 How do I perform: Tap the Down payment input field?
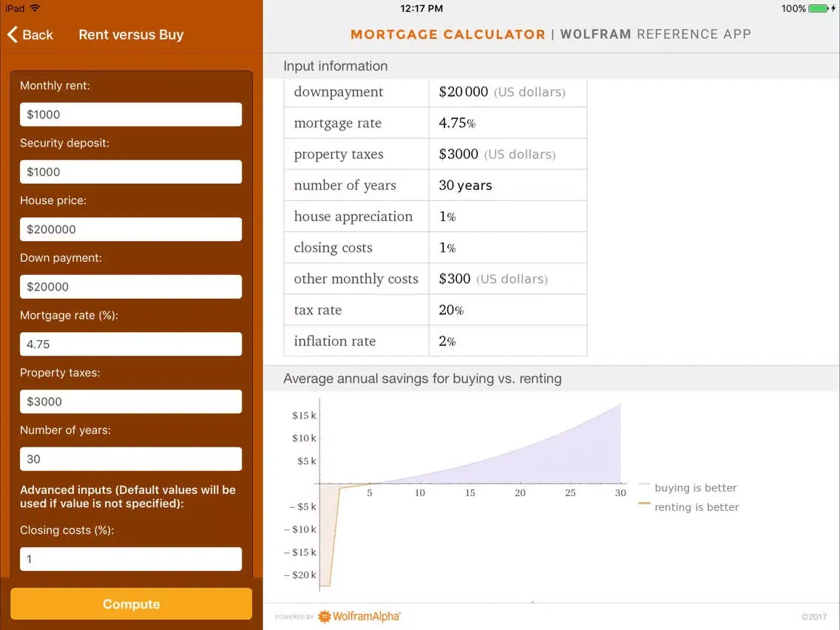(131, 287)
